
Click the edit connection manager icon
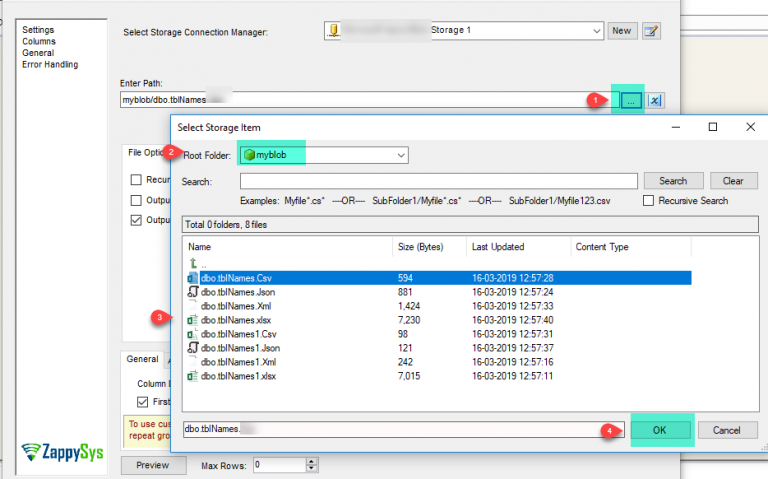pos(652,31)
